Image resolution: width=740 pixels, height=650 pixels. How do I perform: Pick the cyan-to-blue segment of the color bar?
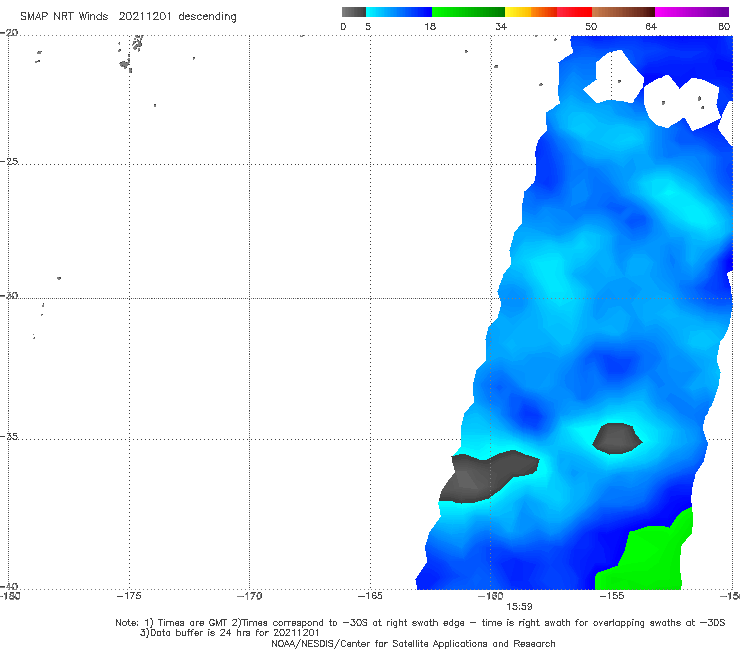[x=399, y=12]
